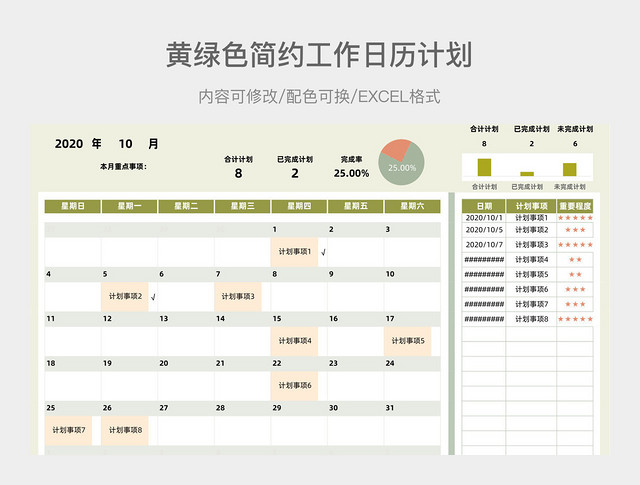This screenshot has height=485, width=640.
Task: Select the 计划事项7 calendar cell
Action: coord(69,430)
